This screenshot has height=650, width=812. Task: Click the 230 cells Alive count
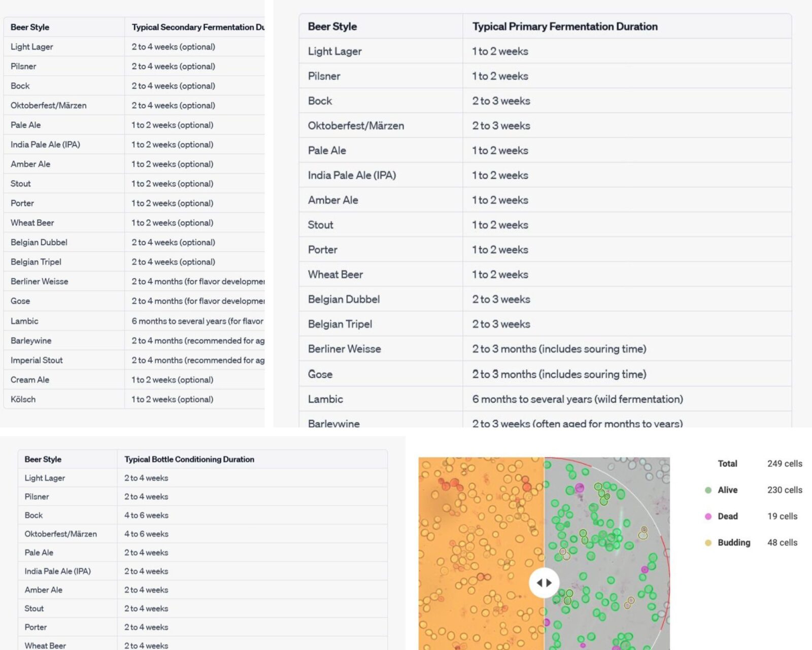[x=784, y=490]
